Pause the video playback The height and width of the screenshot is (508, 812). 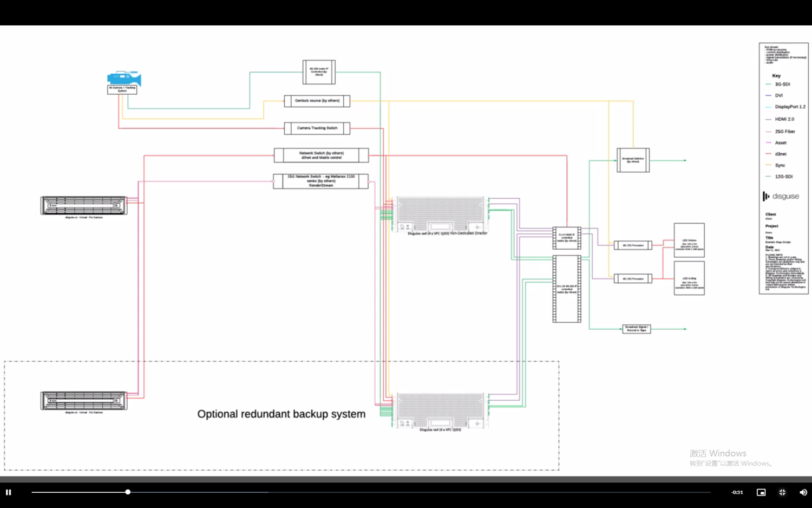click(8, 492)
